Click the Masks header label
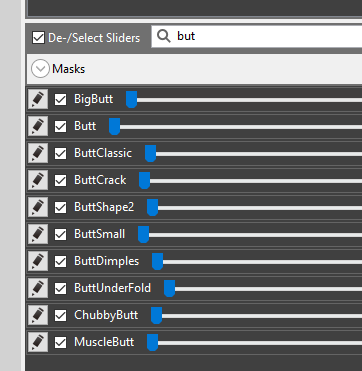The width and height of the screenshot is (362, 371). tap(69, 69)
